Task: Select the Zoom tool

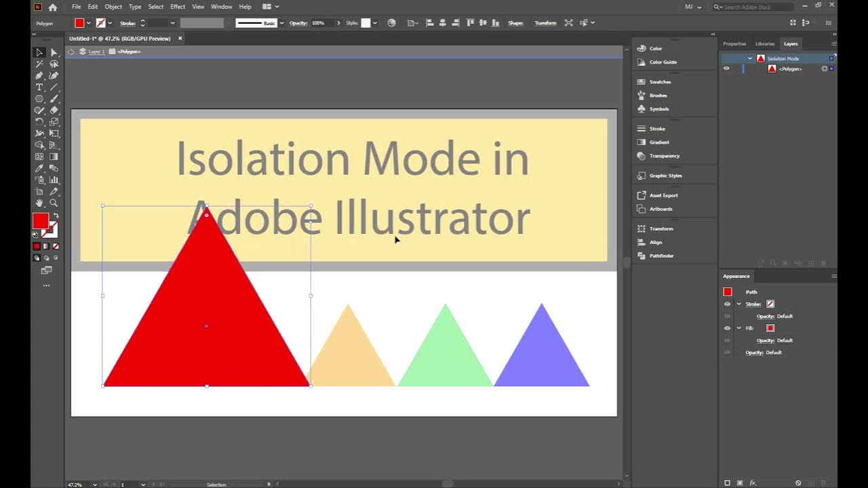Action: [54, 203]
